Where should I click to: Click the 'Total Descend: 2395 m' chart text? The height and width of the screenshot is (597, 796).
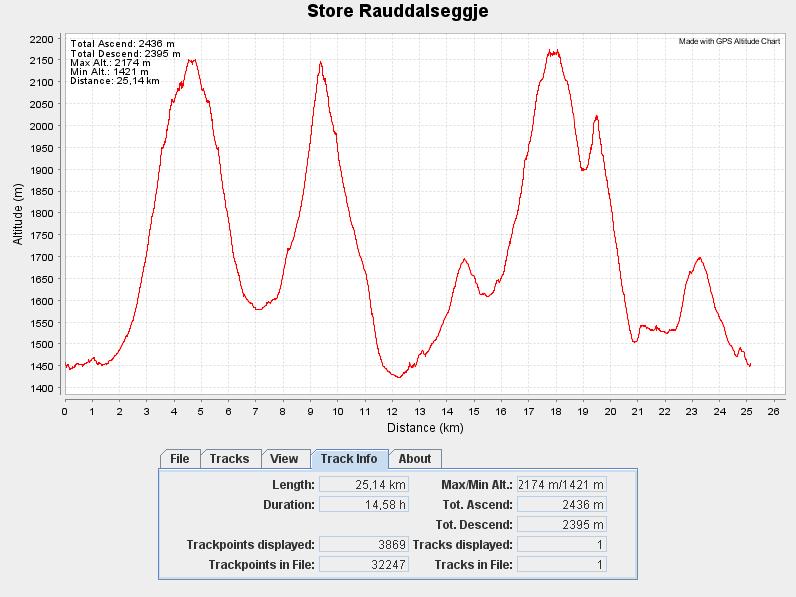coord(125,53)
